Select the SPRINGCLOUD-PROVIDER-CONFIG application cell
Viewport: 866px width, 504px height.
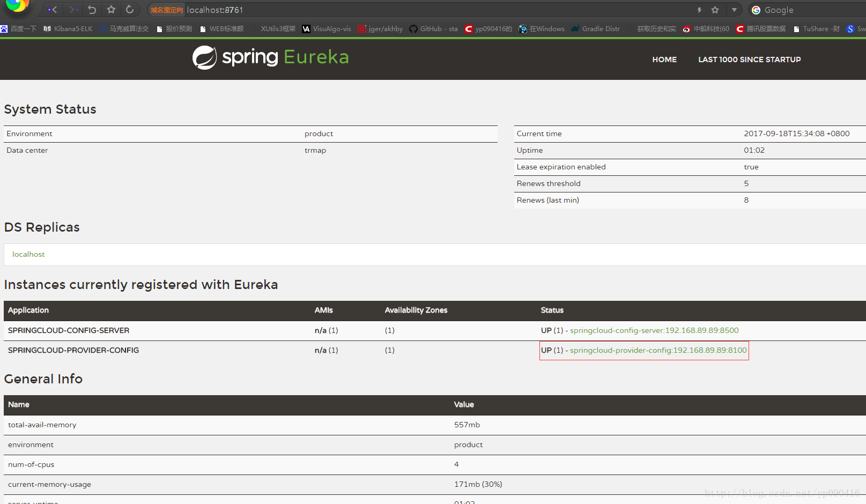pyautogui.click(x=73, y=350)
